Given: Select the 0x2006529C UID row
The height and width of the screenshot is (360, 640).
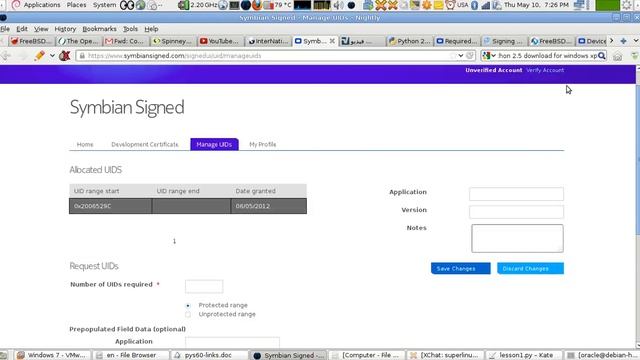Looking at the screenshot, I should pyautogui.click(x=188, y=206).
